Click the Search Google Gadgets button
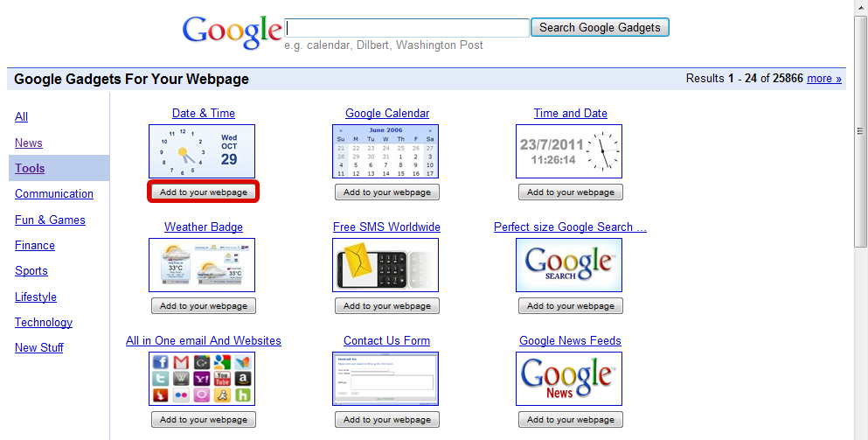868x440 pixels. pyautogui.click(x=600, y=28)
